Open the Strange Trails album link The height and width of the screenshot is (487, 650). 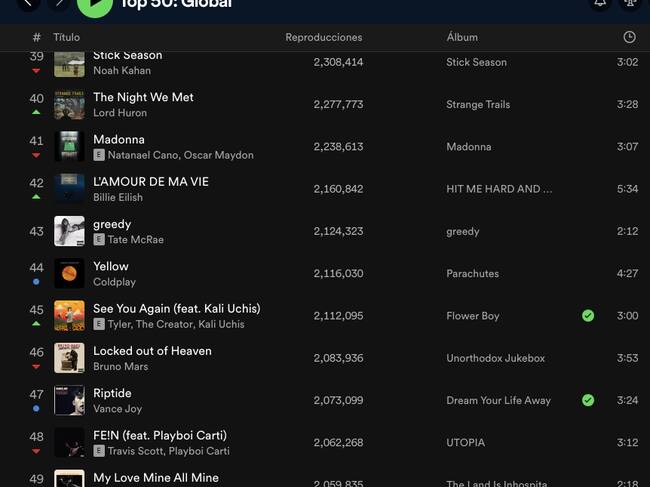pos(478,104)
